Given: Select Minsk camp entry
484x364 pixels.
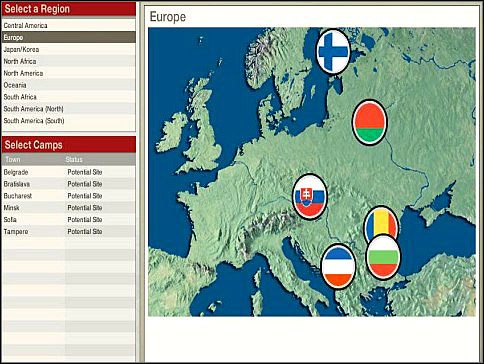Looking at the screenshot, I should pyautogui.click(x=69, y=208).
